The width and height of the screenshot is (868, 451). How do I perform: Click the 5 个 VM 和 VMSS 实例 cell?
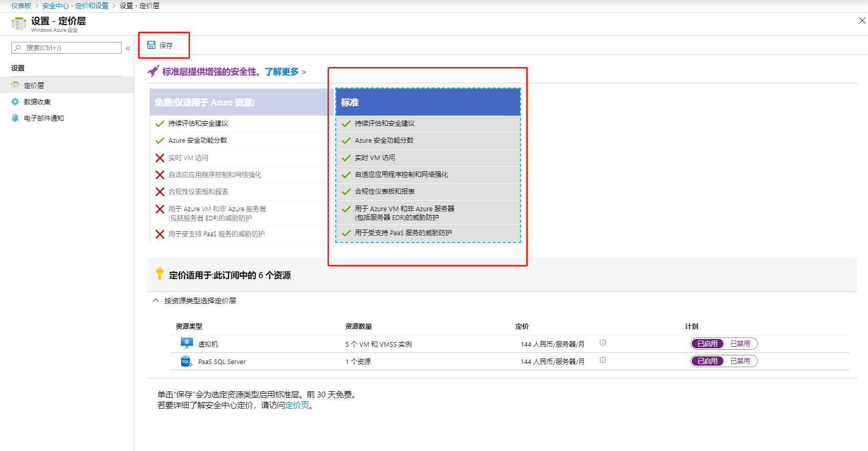pos(379,344)
